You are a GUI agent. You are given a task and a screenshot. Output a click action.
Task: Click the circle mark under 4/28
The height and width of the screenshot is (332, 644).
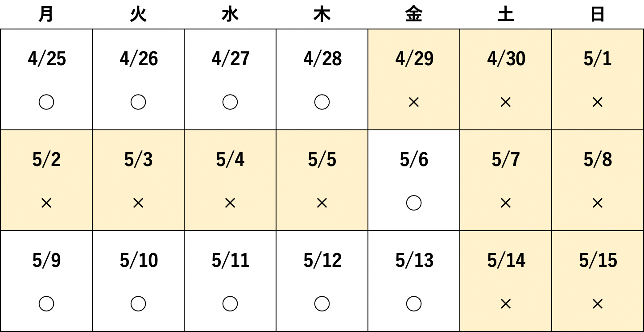click(x=322, y=103)
